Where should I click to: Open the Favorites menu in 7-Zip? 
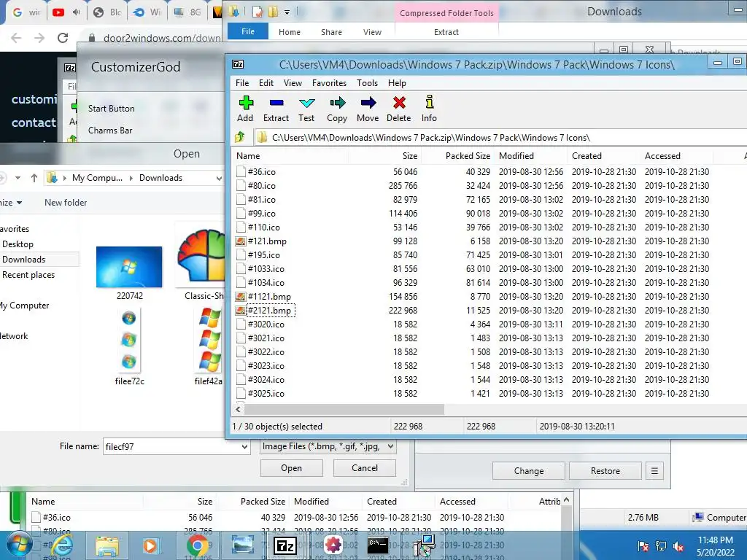pyautogui.click(x=329, y=83)
